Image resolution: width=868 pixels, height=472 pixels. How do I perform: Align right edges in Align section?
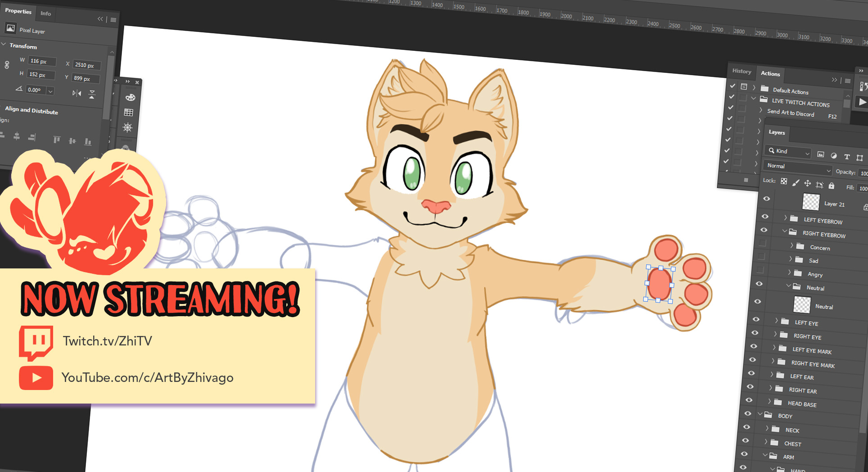click(x=32, y=137)
